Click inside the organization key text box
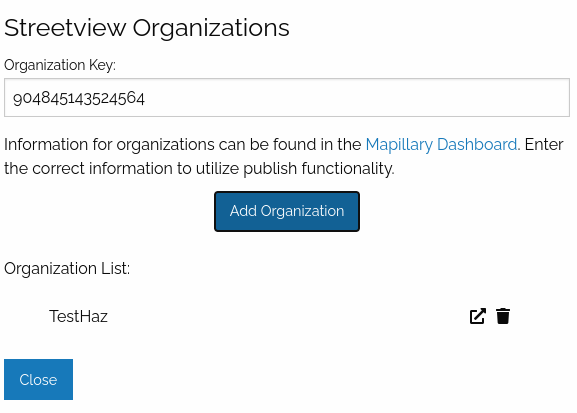Screen dimensions: 577x413 287,98
